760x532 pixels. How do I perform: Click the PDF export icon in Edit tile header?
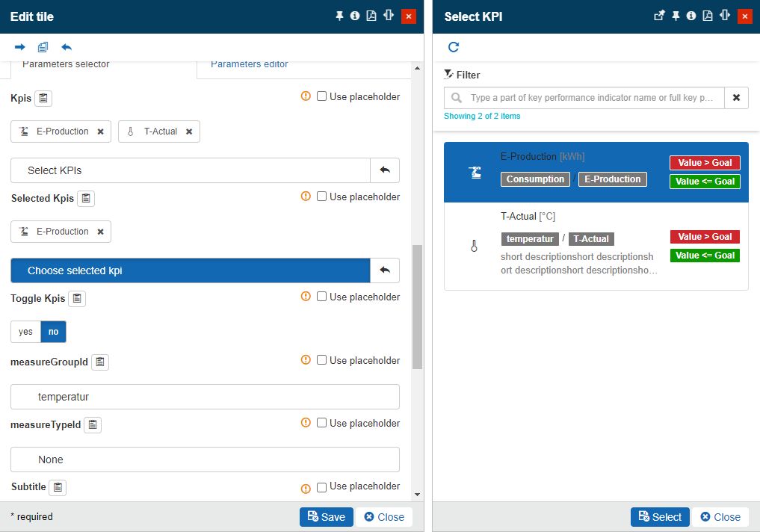click(371, 16)
